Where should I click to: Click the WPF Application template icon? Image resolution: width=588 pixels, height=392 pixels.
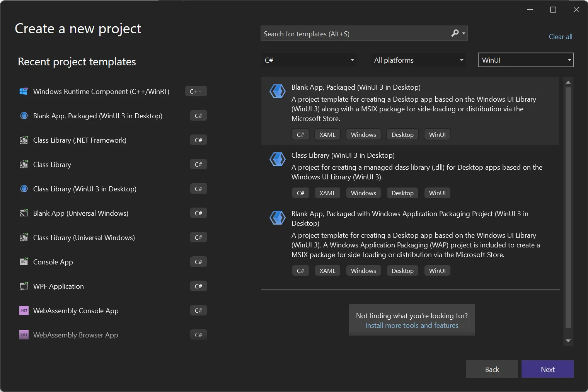24,286
